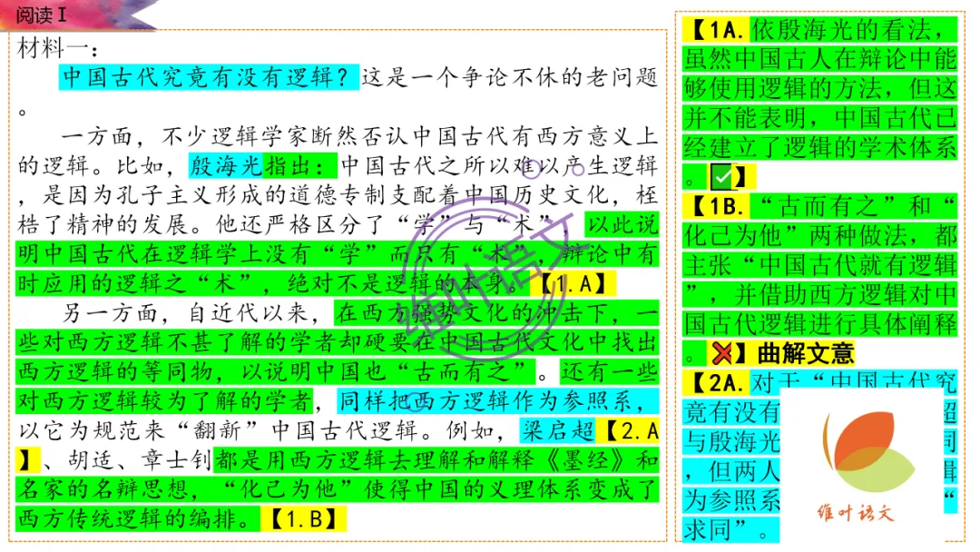Click the green leaf in the logo

tap(877, 470)
